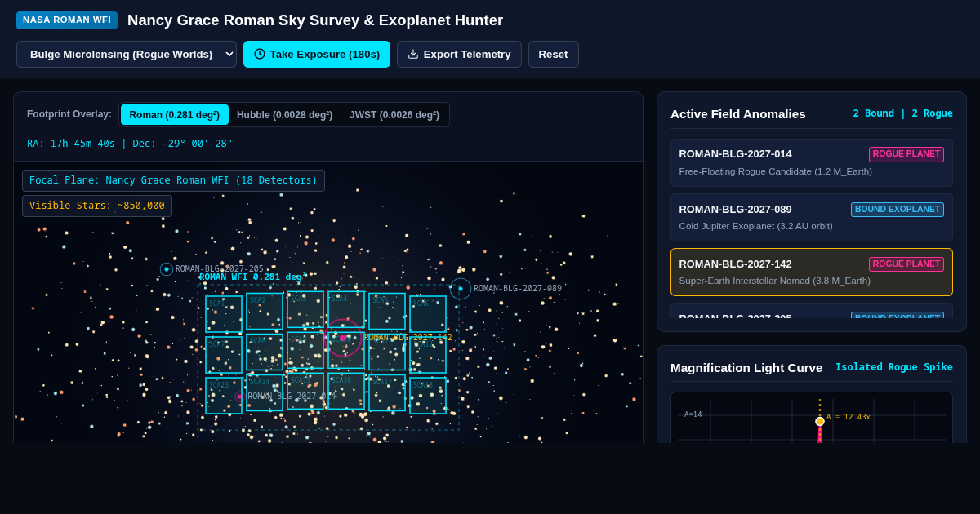This screenshot has width=980, height=514.
Task: Switch to JWST (0.0026 deg²) footprint
Action: [x=394, y=114]
